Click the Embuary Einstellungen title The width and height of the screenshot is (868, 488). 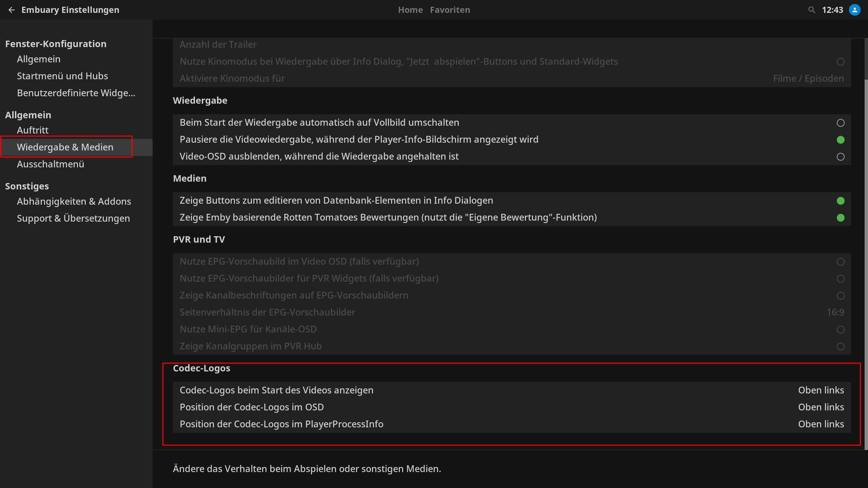(70, 10)
